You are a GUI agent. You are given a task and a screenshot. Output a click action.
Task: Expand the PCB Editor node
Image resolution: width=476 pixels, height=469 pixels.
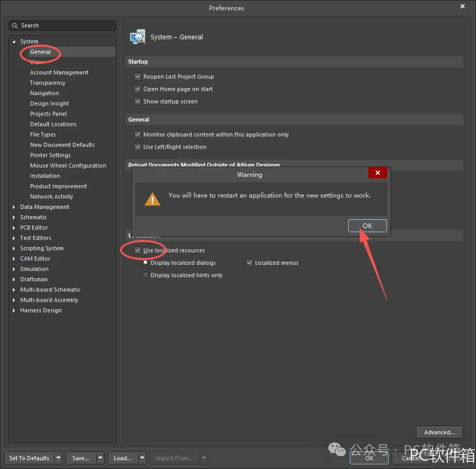(x=13, y=228)
